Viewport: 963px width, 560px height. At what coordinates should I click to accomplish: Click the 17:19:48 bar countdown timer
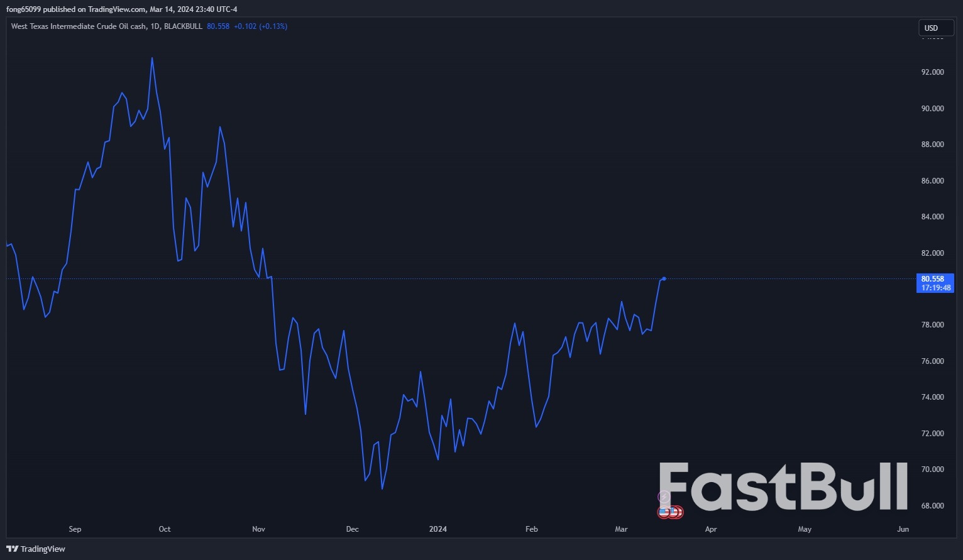935,288
